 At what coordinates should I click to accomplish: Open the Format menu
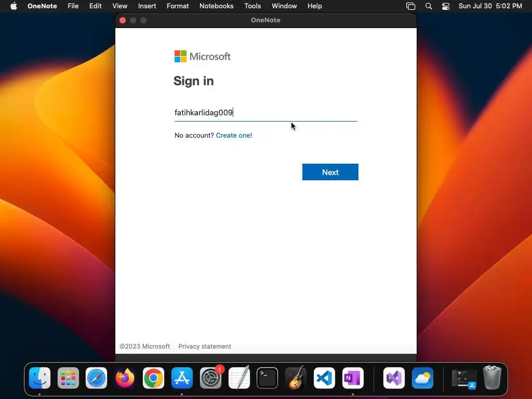tap(178, 6)
